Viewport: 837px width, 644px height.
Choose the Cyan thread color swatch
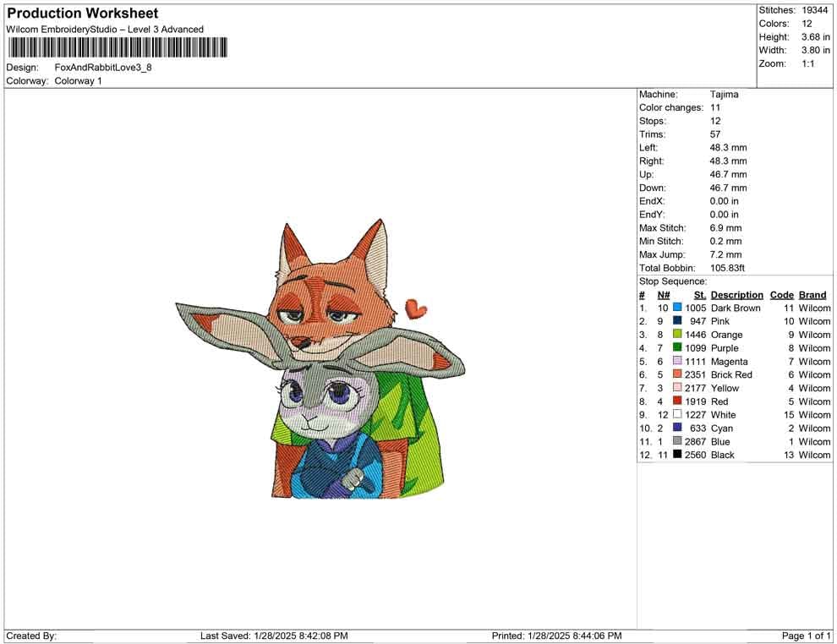click(x=677, y=428)
